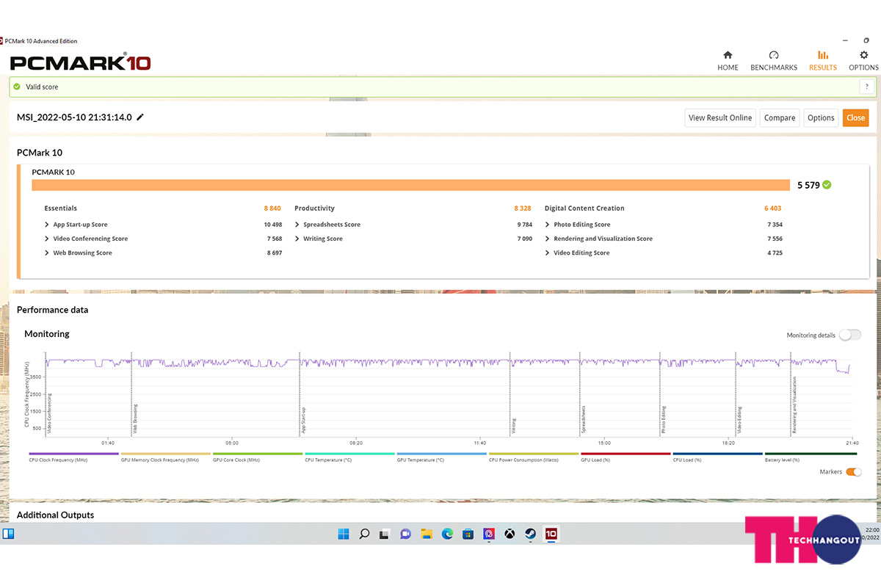Click the result Options button
The width and height of the screenshot is (881, 588).
(x=821, y=117)
